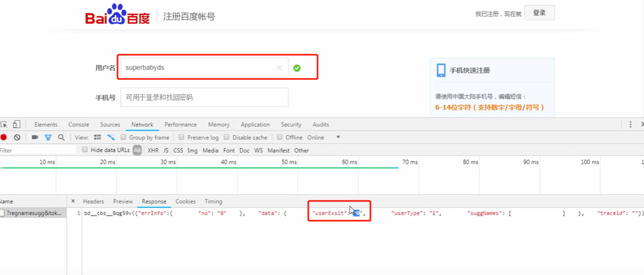Switch to the Memory tab
644x275 pixels.
(219, 124)
